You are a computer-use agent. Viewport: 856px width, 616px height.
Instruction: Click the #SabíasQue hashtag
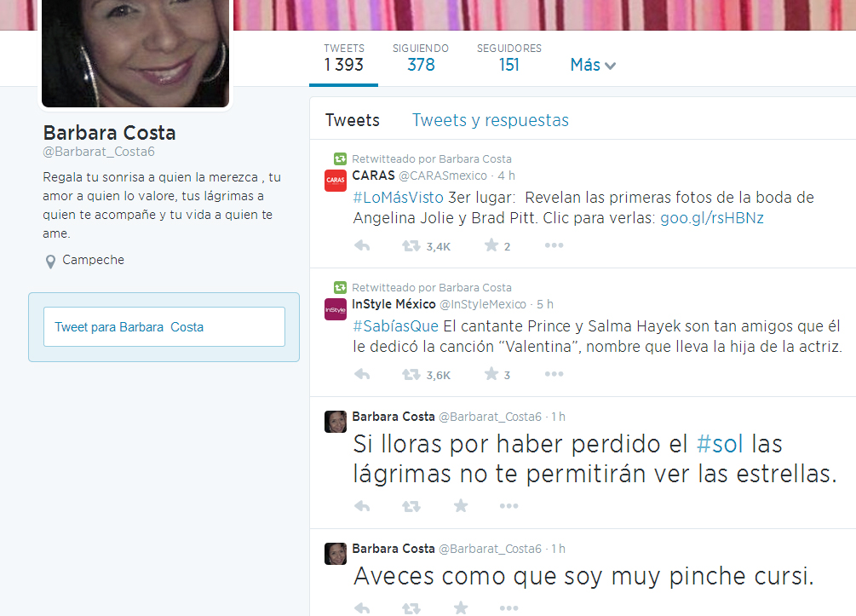(395, 326)
